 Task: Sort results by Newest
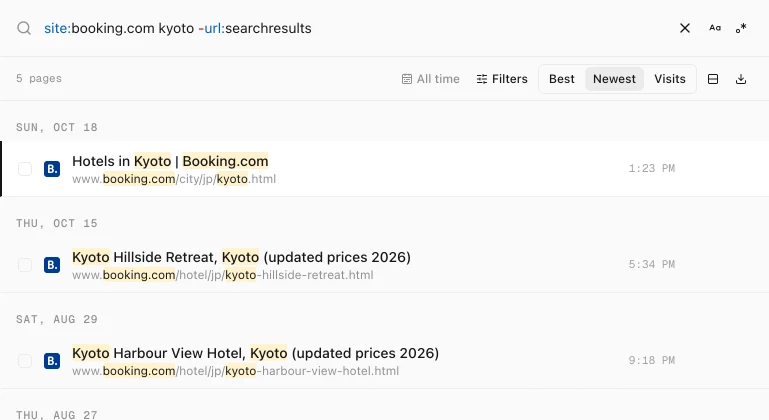pos(614,79)
